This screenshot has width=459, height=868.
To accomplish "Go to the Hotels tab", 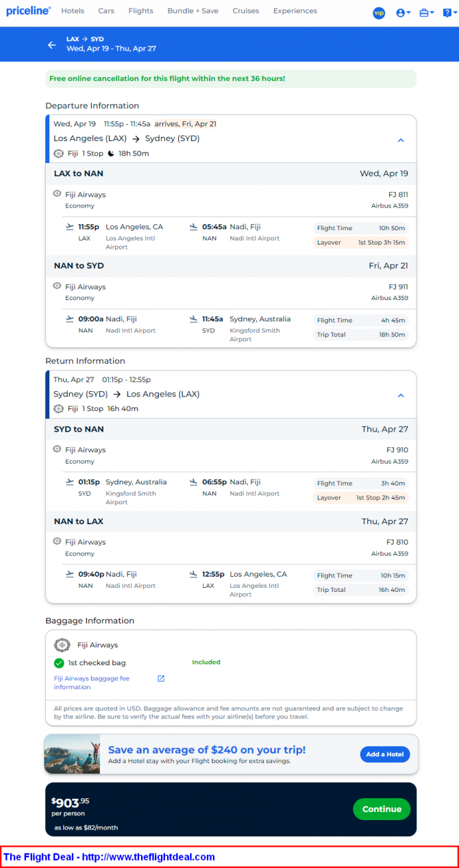I will click(73, 11).
